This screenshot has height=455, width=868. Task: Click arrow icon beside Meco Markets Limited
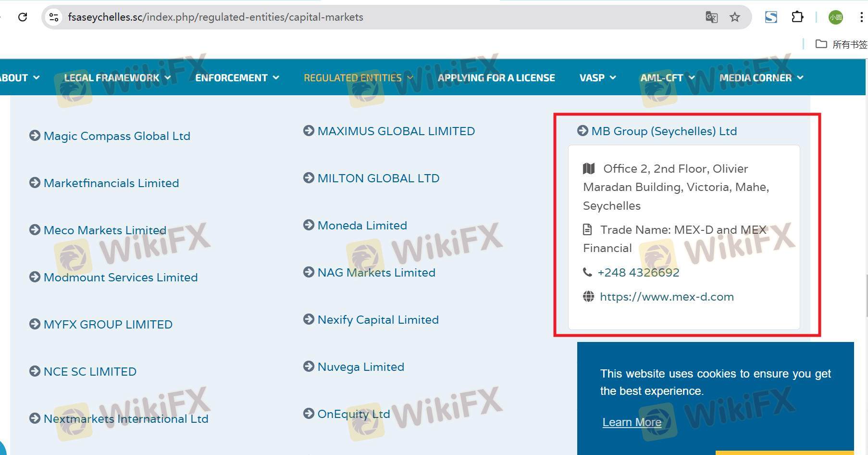pyautogui.click(x=35, y=230)
